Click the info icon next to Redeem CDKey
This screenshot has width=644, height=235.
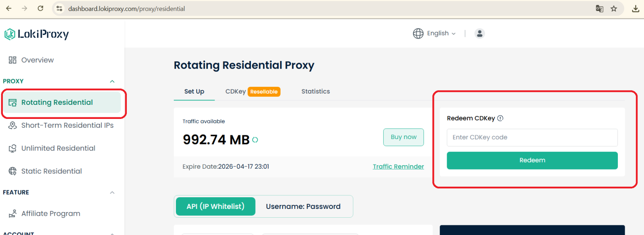click(x=500, y=118)
